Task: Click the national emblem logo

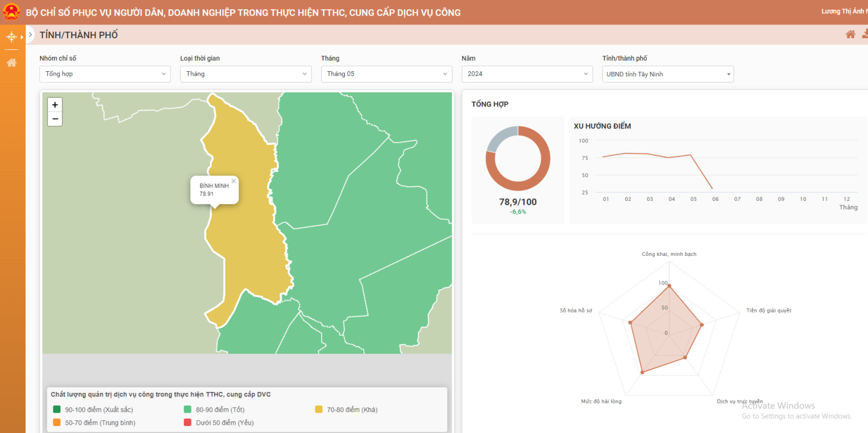Action: point(12,12)
